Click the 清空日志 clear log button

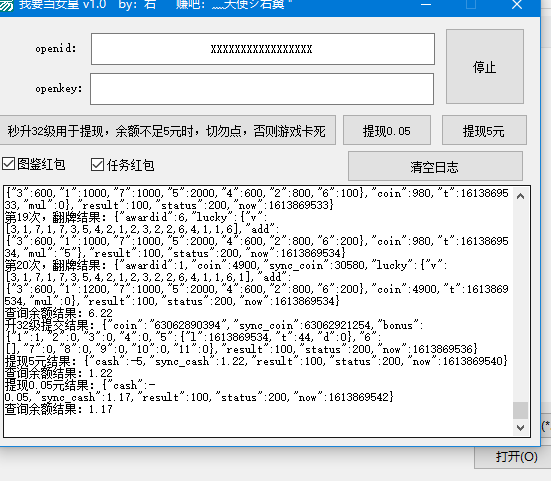tap(435, 166)
